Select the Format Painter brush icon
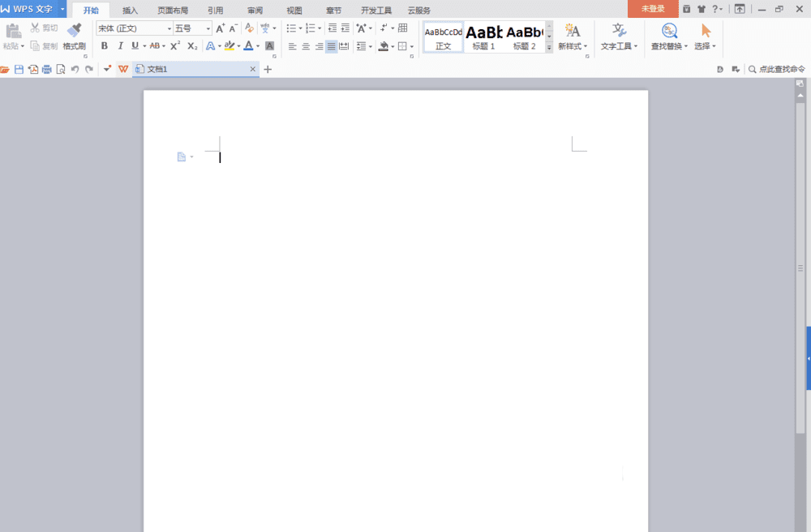 (x=75, y=30)
